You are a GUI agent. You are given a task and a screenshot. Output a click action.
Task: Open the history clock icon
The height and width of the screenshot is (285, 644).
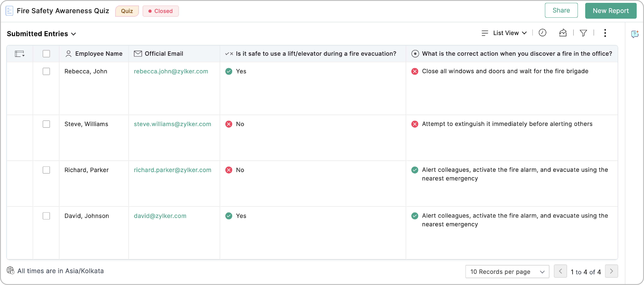click(x=542, y=33)
